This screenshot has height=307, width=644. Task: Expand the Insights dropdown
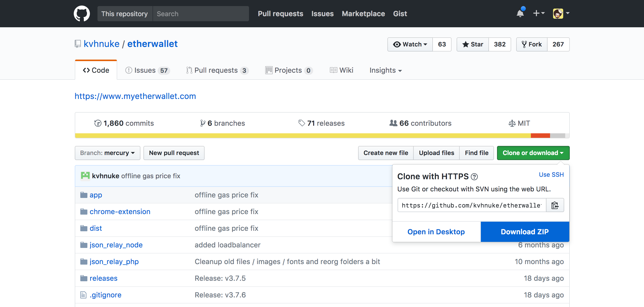coord(386,70)
